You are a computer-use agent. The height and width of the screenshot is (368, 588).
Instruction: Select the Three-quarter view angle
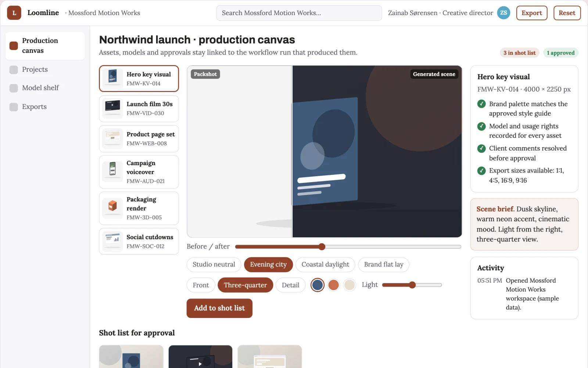(x=245, y=285)
